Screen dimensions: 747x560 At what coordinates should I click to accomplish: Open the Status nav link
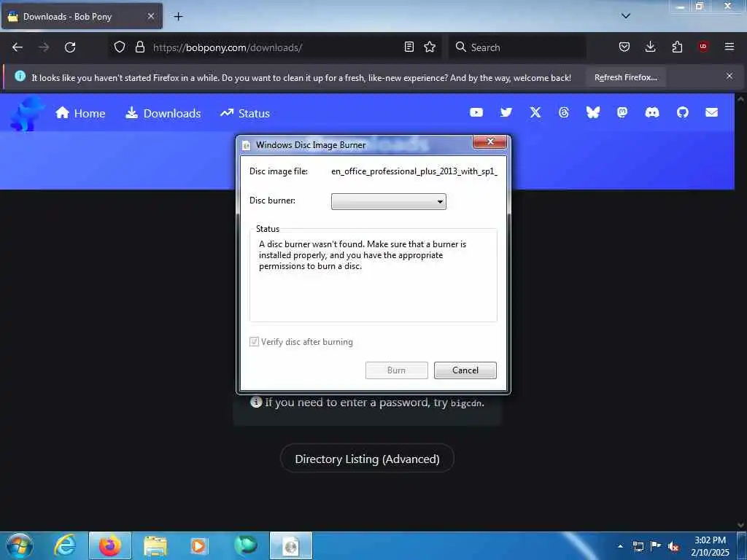coord(245,113)
